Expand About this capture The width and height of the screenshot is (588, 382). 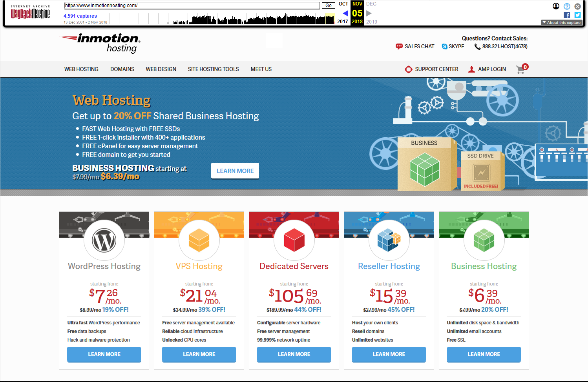pyautogui.click(x=561, y=22)
